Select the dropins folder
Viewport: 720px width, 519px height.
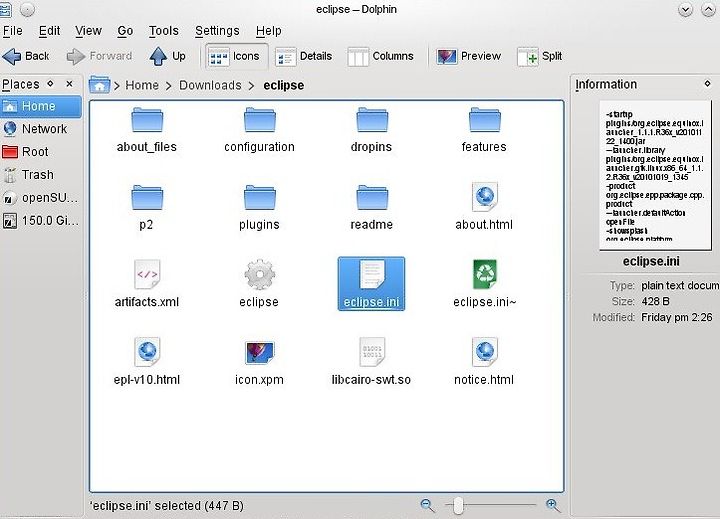coord(371,130)
